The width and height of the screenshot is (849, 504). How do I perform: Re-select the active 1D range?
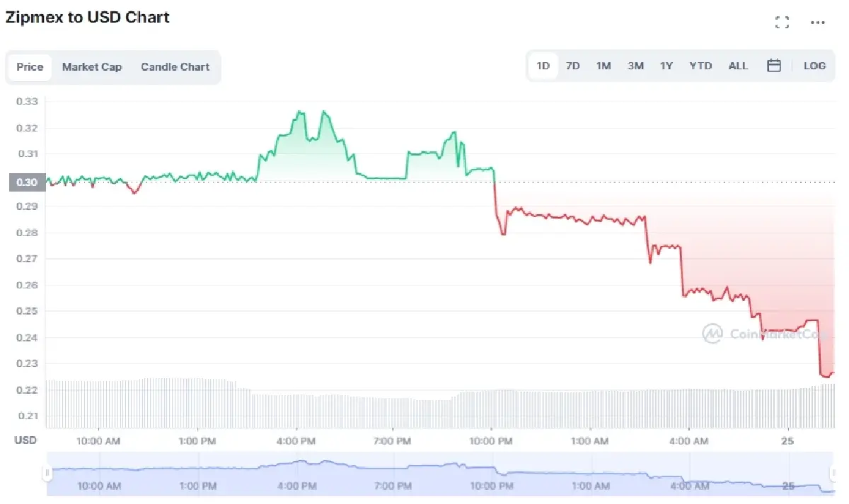[543, 65]
